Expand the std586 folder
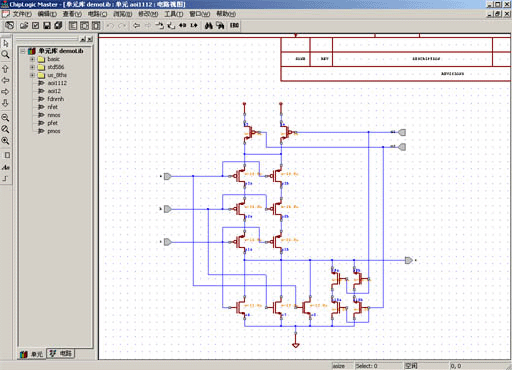The height and width of the screenshot is (370, 512). 32,67
